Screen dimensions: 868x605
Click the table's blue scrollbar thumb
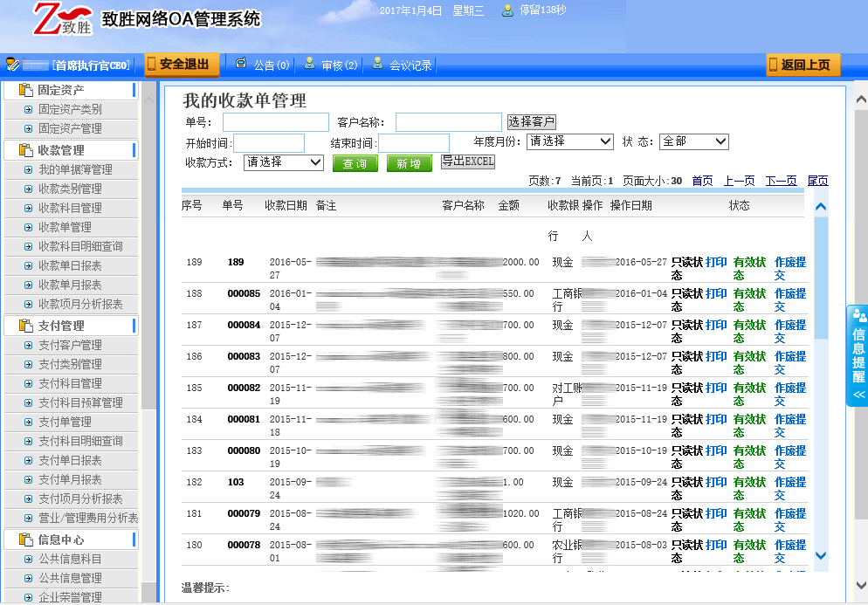[x=821, y=278]
